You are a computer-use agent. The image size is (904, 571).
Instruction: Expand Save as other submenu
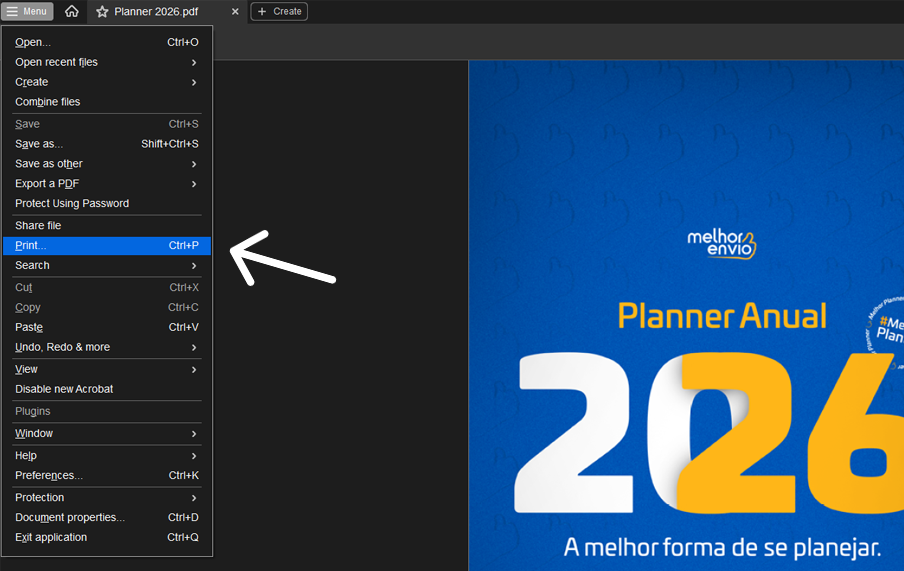(107, 164)
